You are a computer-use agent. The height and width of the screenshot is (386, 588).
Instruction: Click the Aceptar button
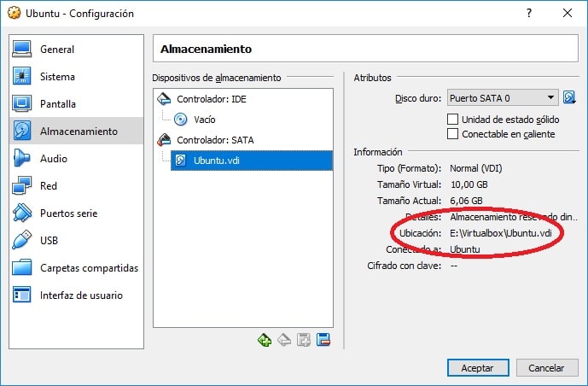tap(478, 367)
